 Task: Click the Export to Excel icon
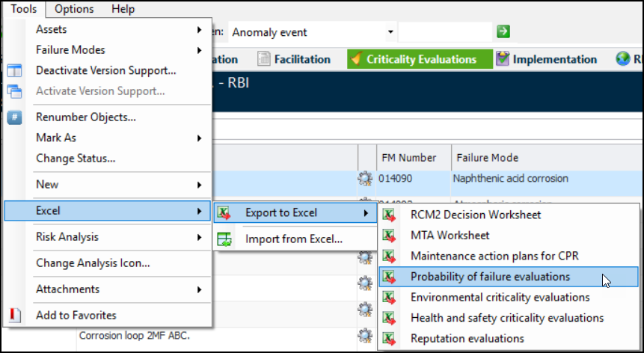[x=224, y=213]
